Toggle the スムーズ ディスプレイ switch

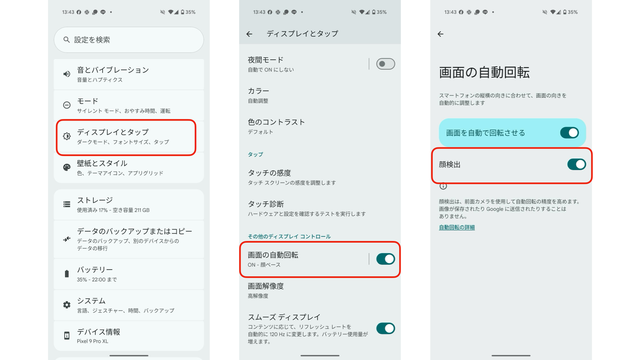(x=385, y=328)
